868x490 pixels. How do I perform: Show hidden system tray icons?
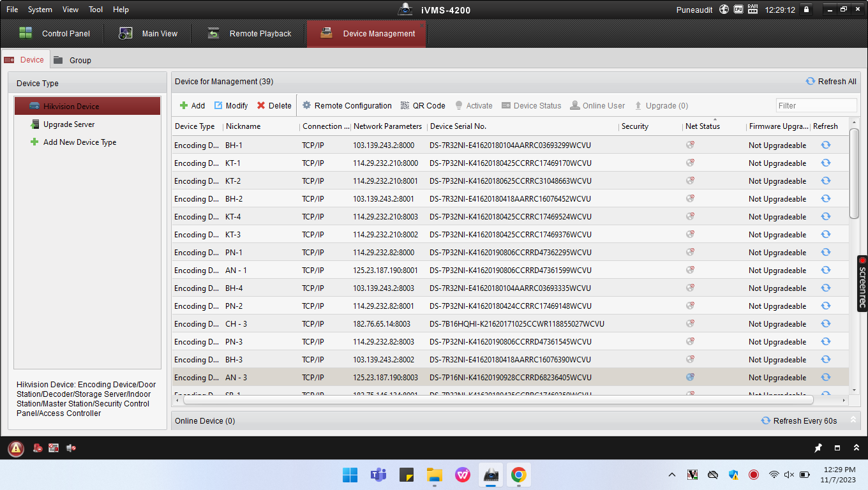coord(671,475)
